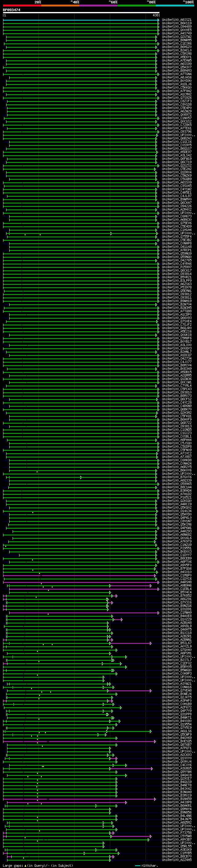Select label UniRef100_O14134
The width and height of the screenshot is (197, 868).
click(177, 511)
